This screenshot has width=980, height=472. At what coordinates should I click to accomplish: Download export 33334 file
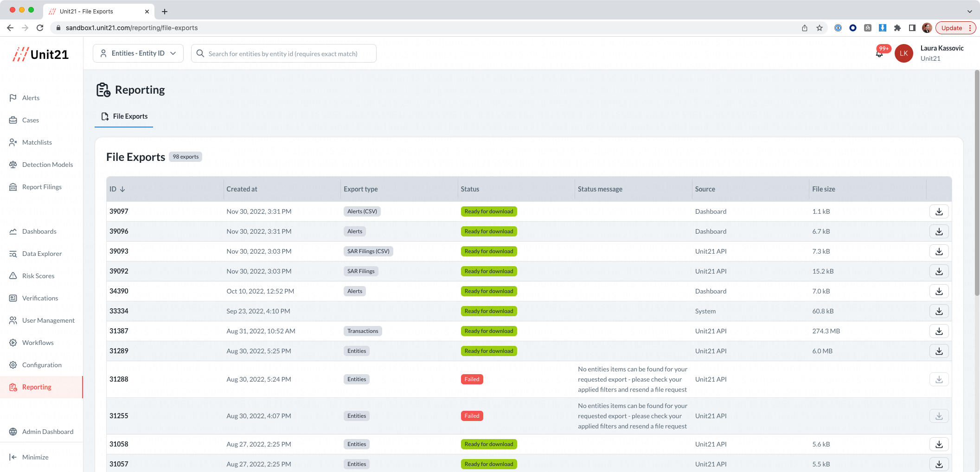point(939,311)
